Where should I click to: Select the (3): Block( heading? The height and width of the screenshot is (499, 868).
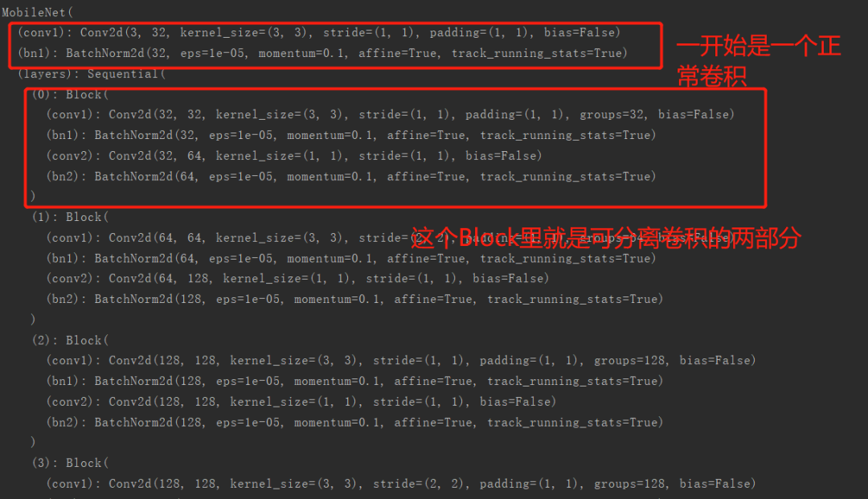pyautogui.click(x=70, y=463)
